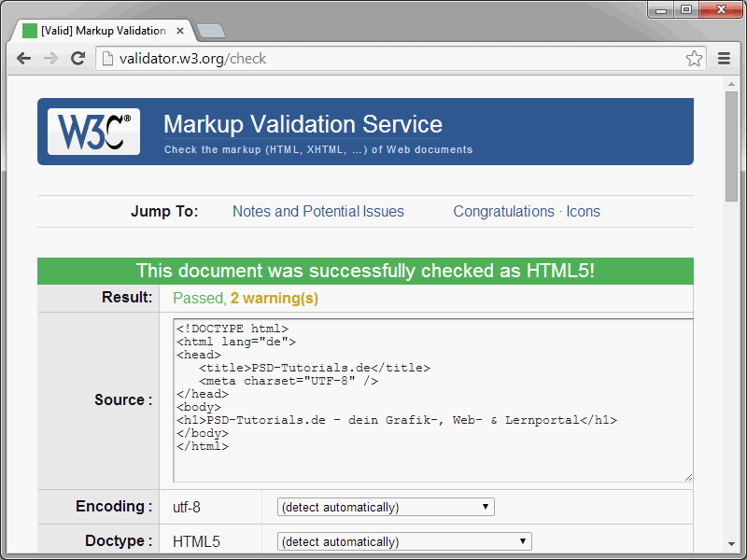747x560 pixels.
Task: Click the scrollbar up arrow
Action: (731, 84)
